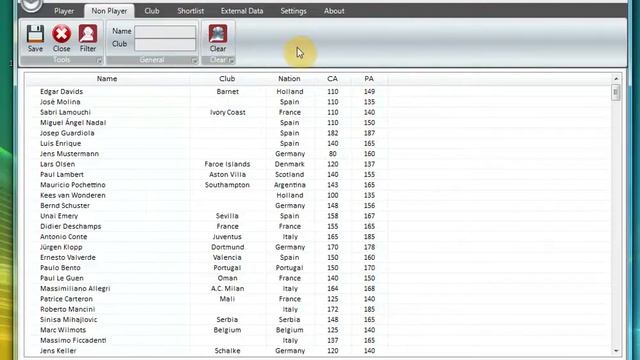Select the Non Player tab
The width and height of the screenshot is (640, 360).
[109, 11]
